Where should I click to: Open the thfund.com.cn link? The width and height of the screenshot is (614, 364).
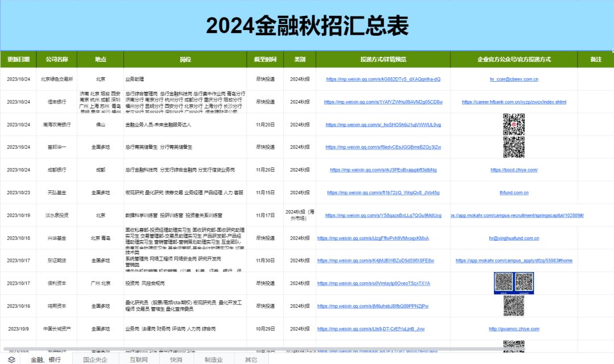514,193
